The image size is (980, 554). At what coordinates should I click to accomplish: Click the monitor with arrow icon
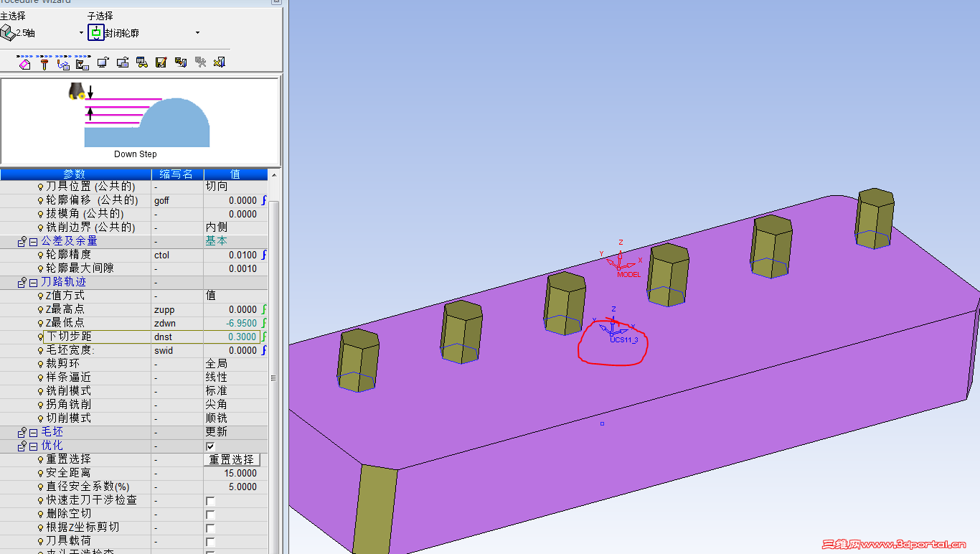coord(103,62)
